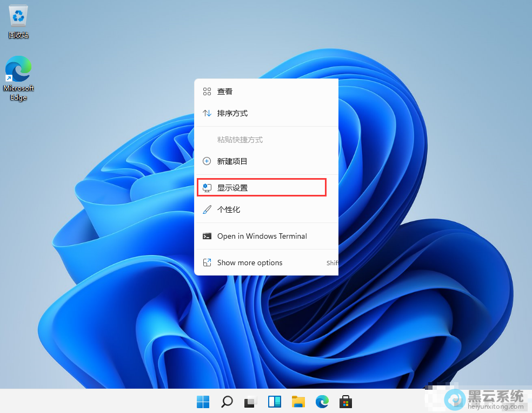Click the taskbar Search magnifier icon
Image resolution: width=532 pixels, height=413 pixels.
227,402
